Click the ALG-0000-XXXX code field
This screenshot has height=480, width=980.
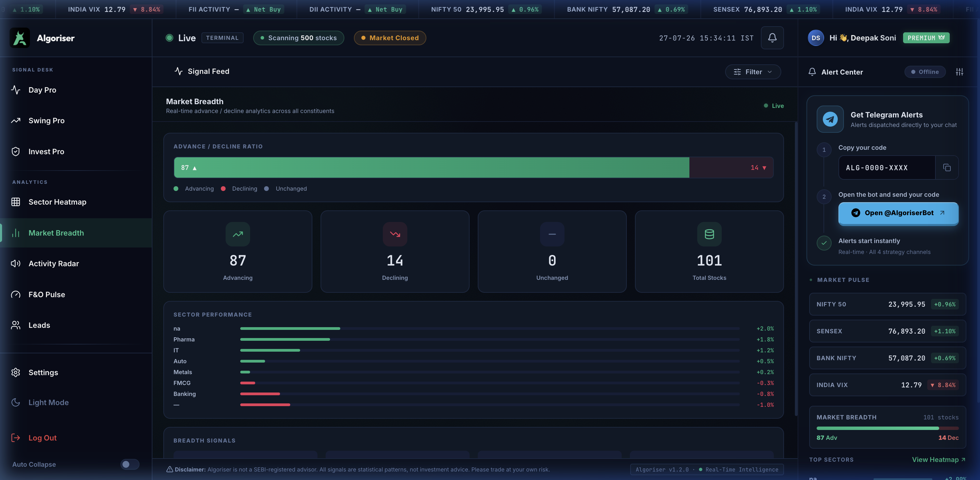pos(886,167)
